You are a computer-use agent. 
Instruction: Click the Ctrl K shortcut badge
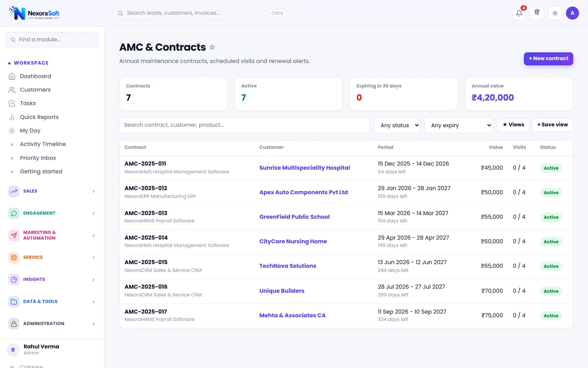point(277,13)
